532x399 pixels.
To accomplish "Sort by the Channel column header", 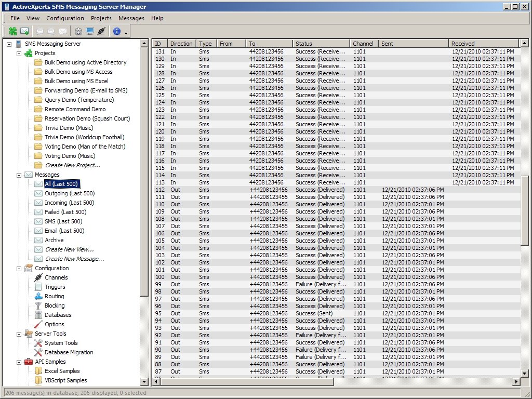I will pos(364,44).
